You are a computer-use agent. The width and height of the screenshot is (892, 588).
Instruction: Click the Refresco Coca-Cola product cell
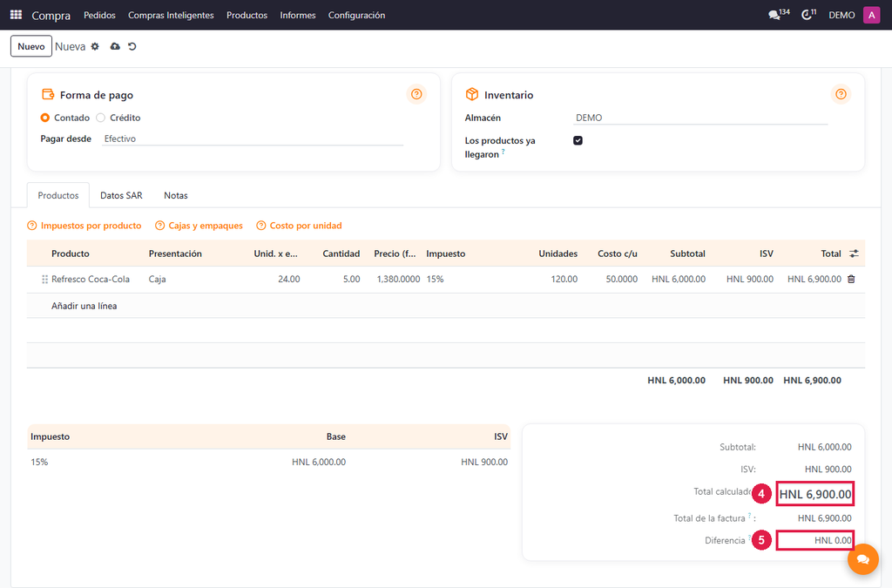pos(91,280)
